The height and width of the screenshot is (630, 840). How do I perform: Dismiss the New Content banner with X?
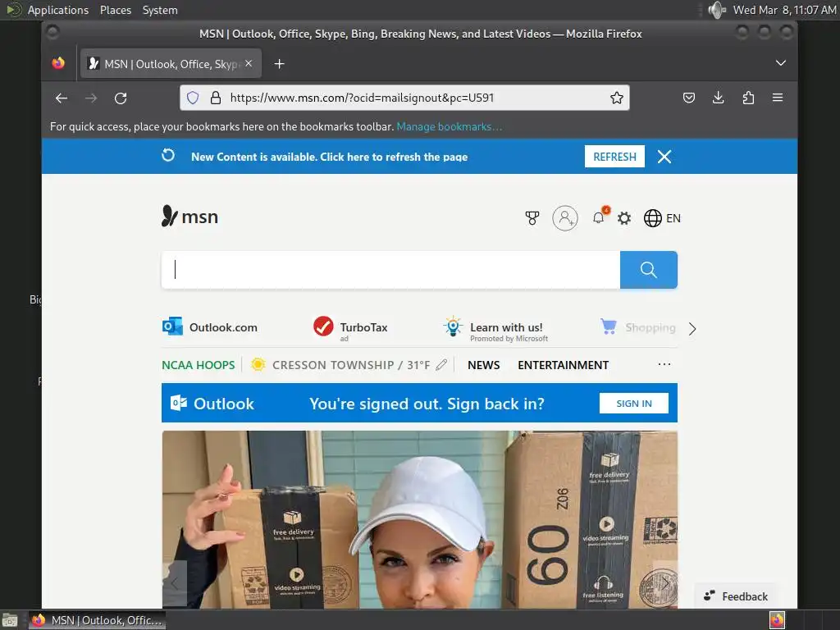(x=664, y=157)
